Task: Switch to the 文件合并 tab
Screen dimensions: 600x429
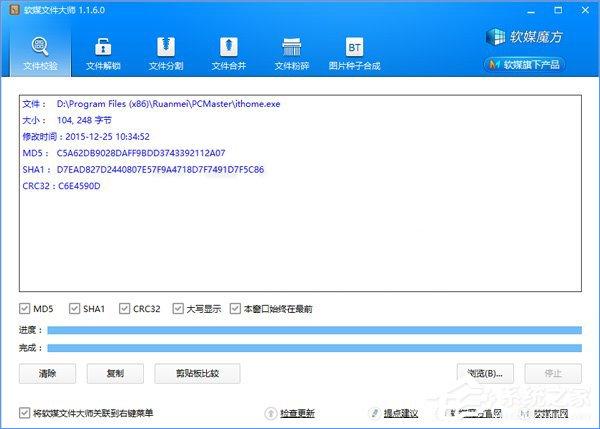Action: [x=228, y=54]
